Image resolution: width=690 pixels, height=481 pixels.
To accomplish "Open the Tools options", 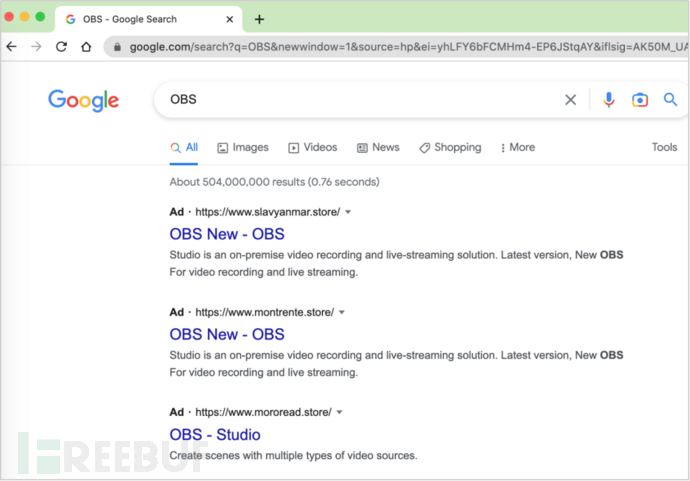I will click(664, 147).
